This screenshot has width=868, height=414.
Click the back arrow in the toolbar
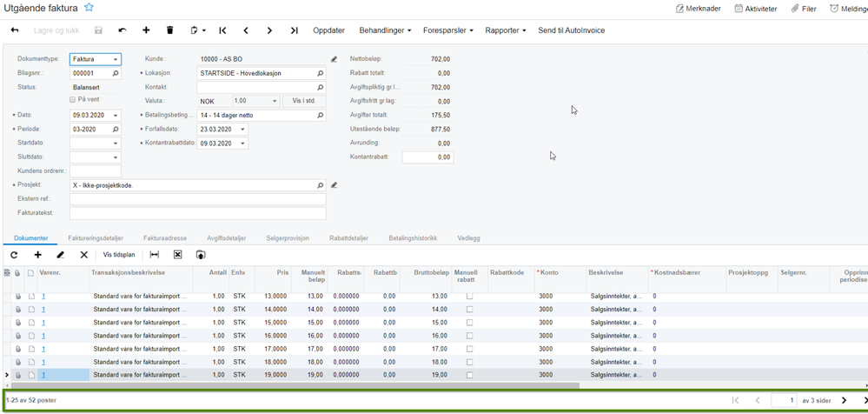click(x=15, y=30)
